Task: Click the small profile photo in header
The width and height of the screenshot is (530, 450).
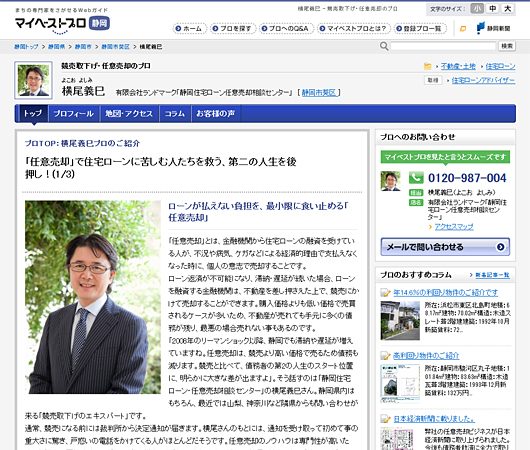Action: pos(33,80)
